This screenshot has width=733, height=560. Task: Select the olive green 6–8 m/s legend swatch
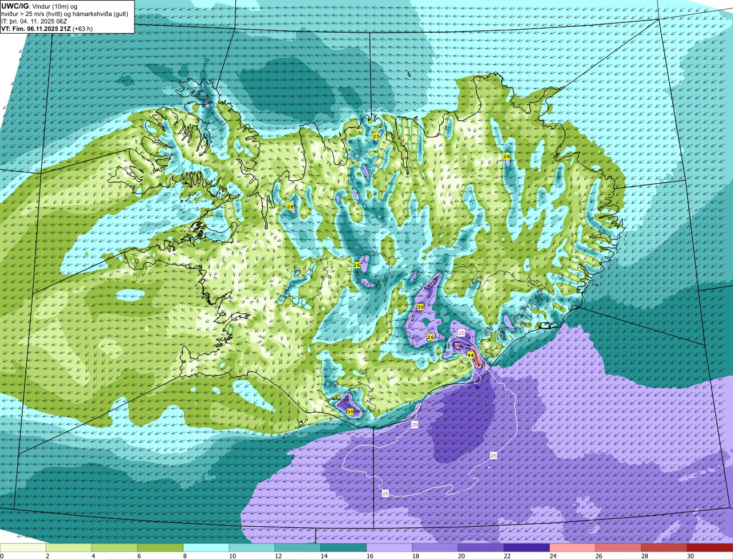(160, 548)
